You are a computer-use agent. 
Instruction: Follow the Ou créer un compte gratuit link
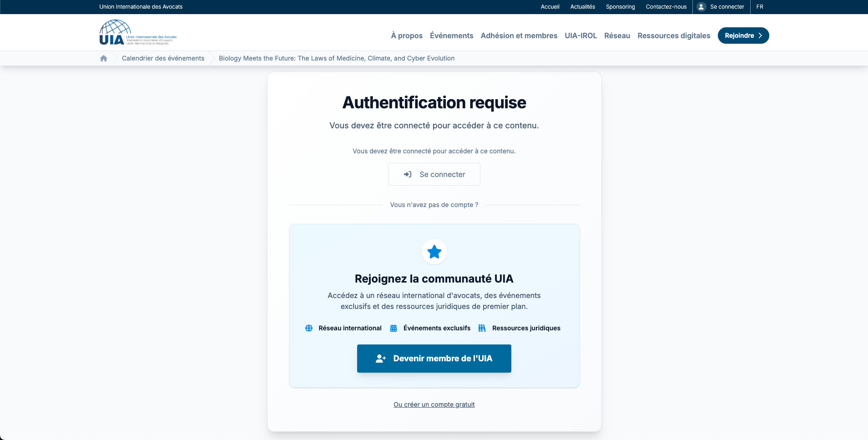[434, 405]
